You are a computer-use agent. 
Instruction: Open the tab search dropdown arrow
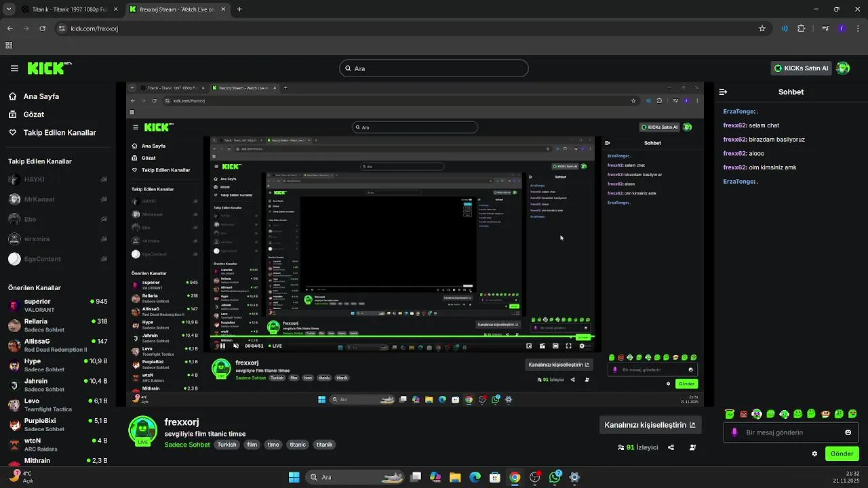pos(9,9)
